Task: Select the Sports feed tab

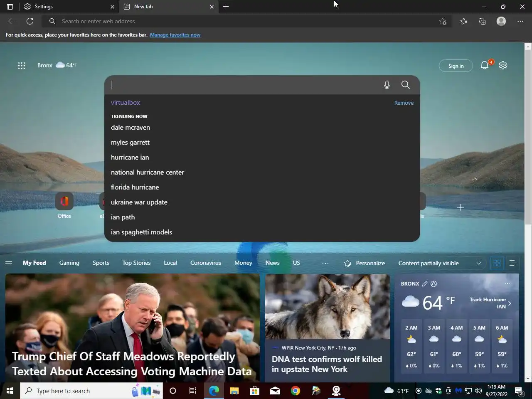Action: click(101, 263)
